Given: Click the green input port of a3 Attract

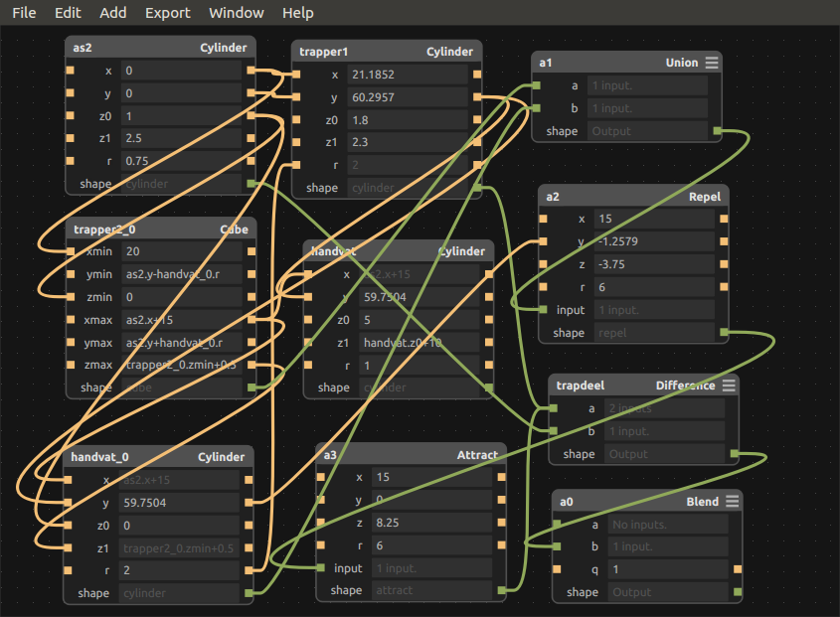Looking at the screenshot, I should (x=320, y=567).
